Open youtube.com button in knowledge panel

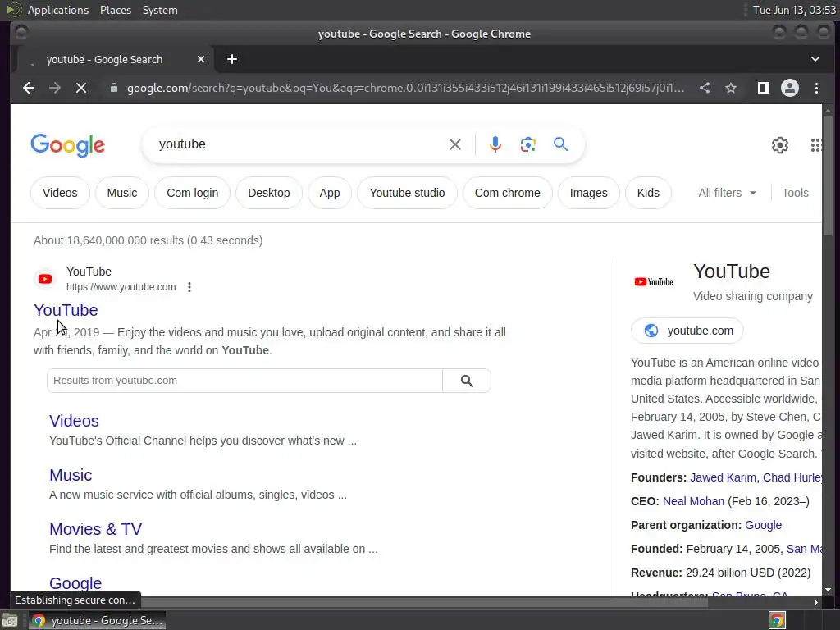[687, 331]
